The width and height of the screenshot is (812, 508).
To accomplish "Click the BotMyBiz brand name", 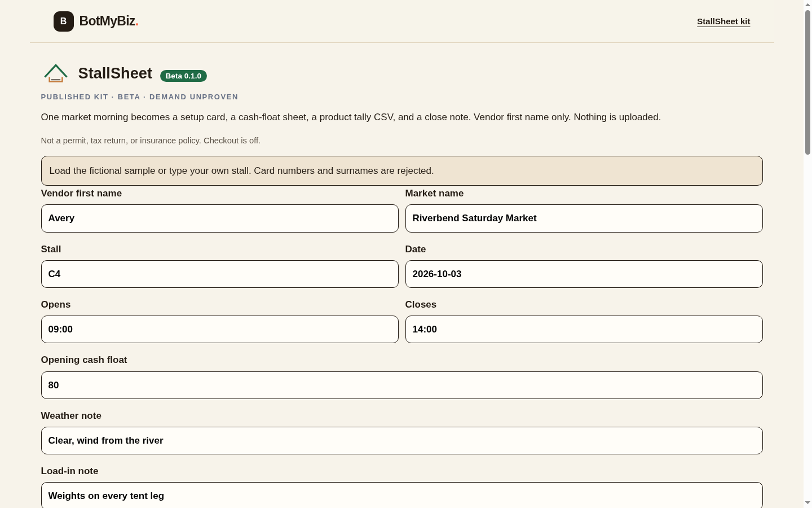I will (108, 21).
